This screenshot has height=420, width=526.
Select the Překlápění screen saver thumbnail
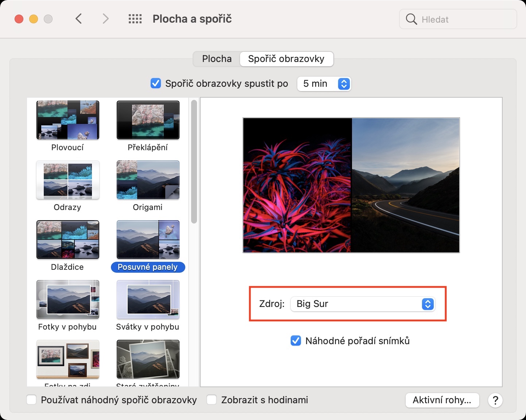pyautogui.click(x=148, y=120)
